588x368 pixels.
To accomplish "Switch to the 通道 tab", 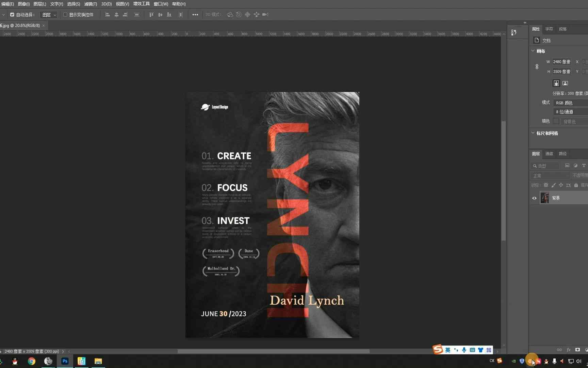I will pyautogui.click(x=549, y=154).
